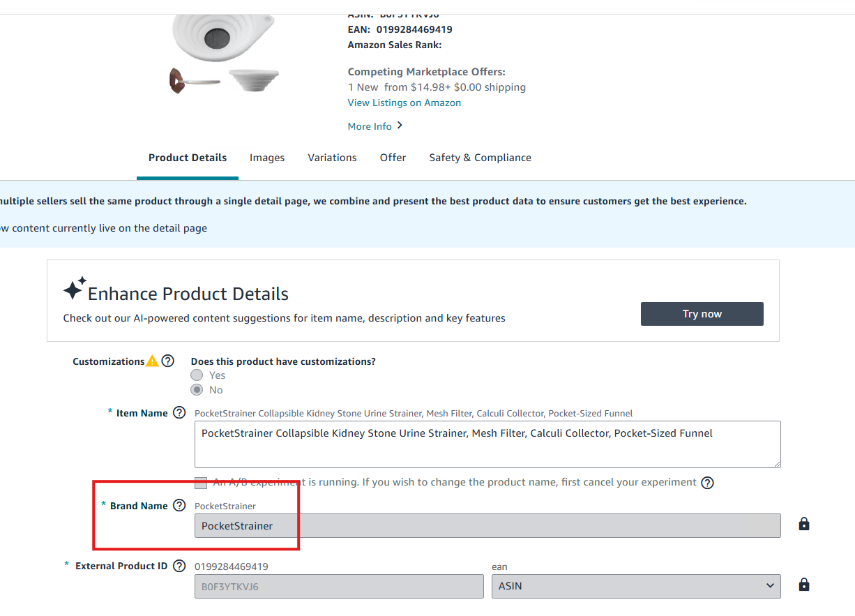Click the help icon next to Customizations
This screenshot has width=855, height=616.
167,361
